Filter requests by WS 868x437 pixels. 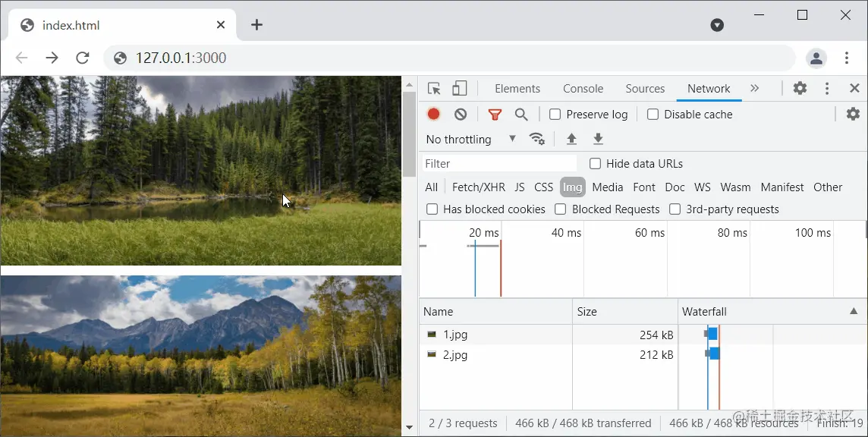tap(703, 187)
